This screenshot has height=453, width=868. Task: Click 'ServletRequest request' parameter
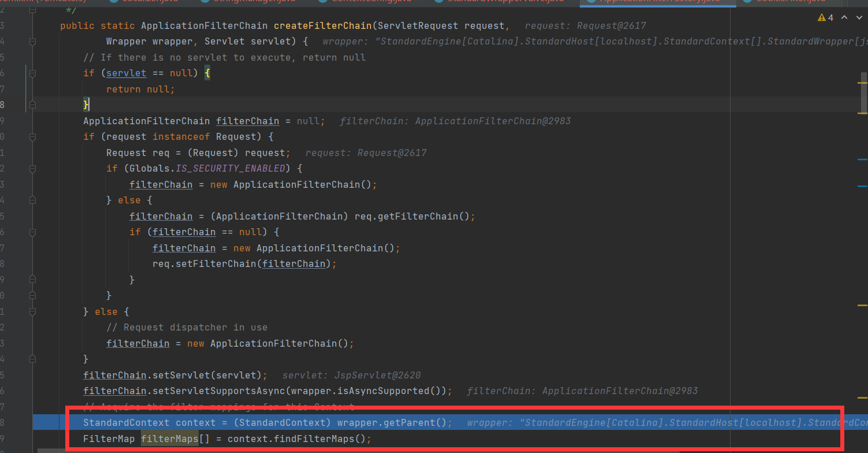point(441,26)
